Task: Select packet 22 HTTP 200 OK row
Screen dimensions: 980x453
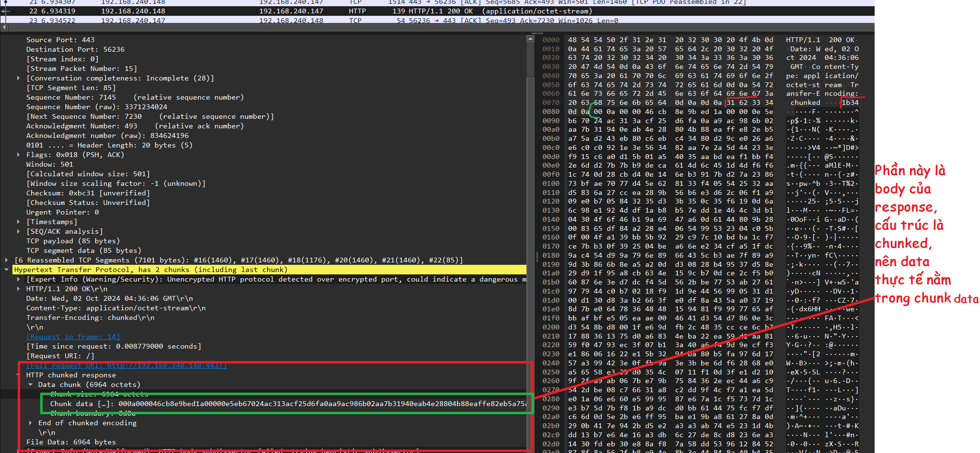Action: point(437,11)
